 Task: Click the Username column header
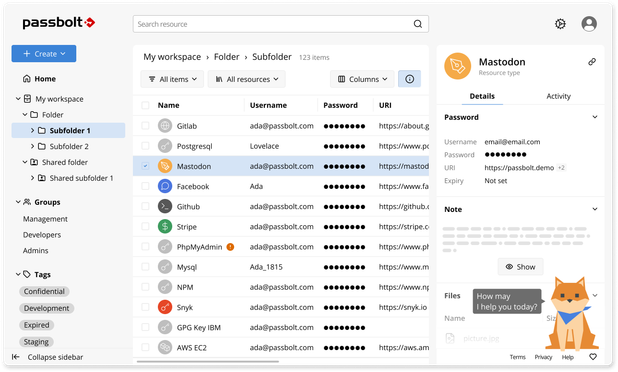click(268, 105)
